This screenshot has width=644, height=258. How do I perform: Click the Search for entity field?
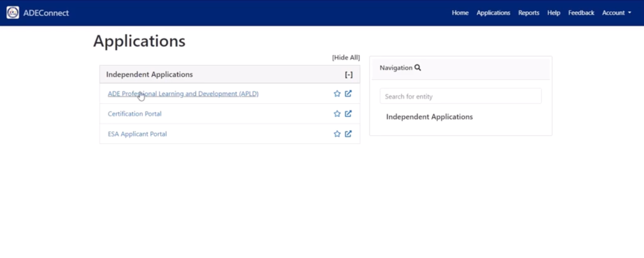(x=460, y=96)
